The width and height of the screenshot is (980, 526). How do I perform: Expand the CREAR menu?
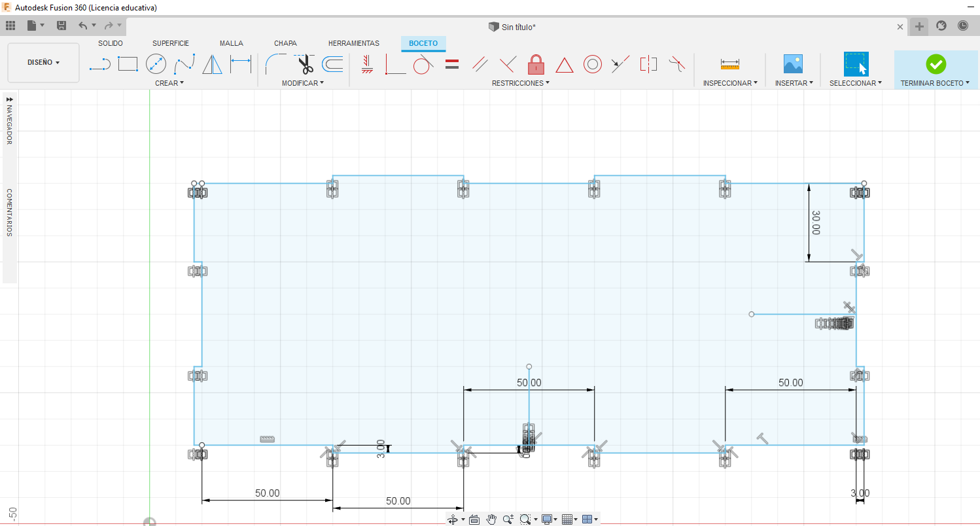pos(169,83)
